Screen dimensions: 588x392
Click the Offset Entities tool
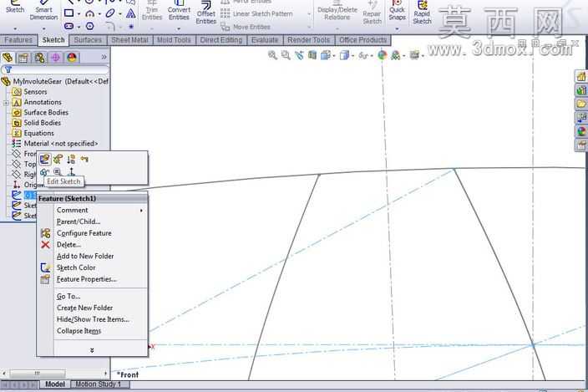coord(205,13)
